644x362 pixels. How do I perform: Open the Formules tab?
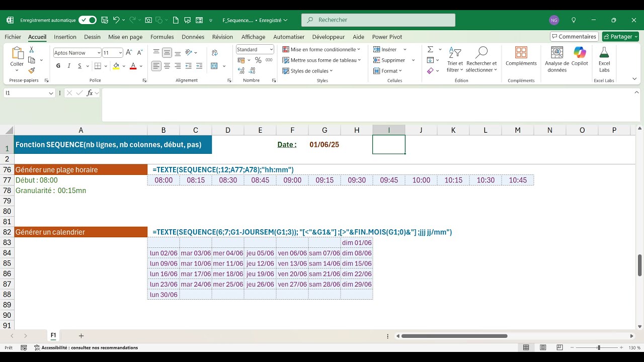(162, 37)
